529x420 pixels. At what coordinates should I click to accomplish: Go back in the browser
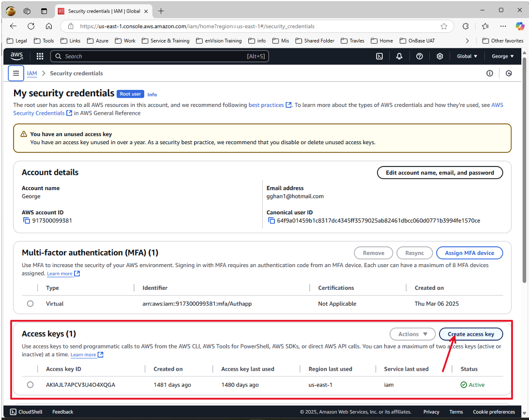click(13, 26)
